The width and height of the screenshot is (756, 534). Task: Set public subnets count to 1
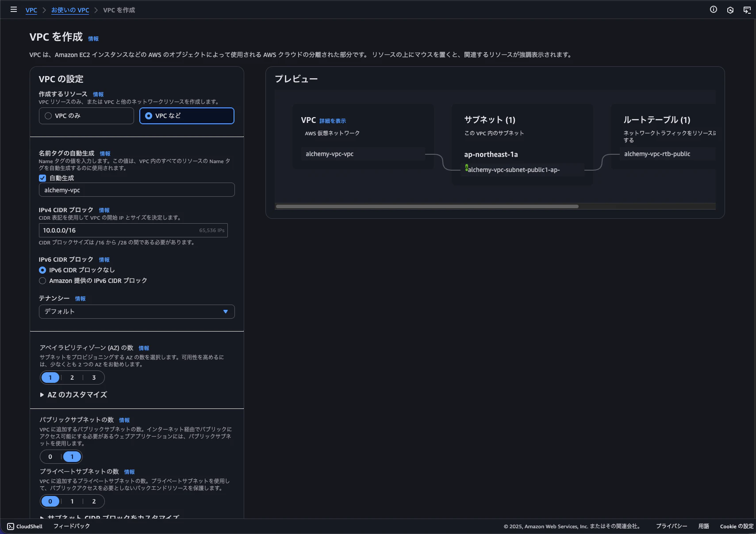click(x=72, y=457)
